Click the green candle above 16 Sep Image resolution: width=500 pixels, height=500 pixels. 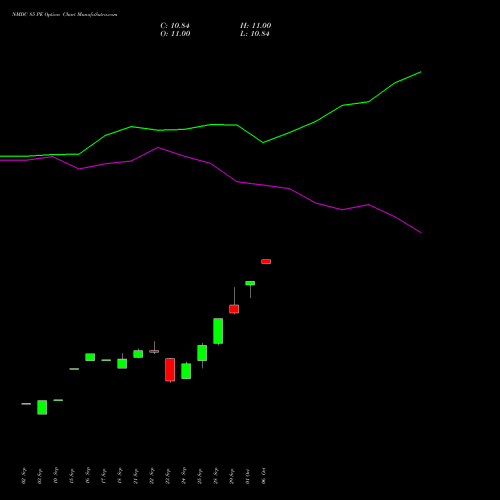click(x=90, y=357)
